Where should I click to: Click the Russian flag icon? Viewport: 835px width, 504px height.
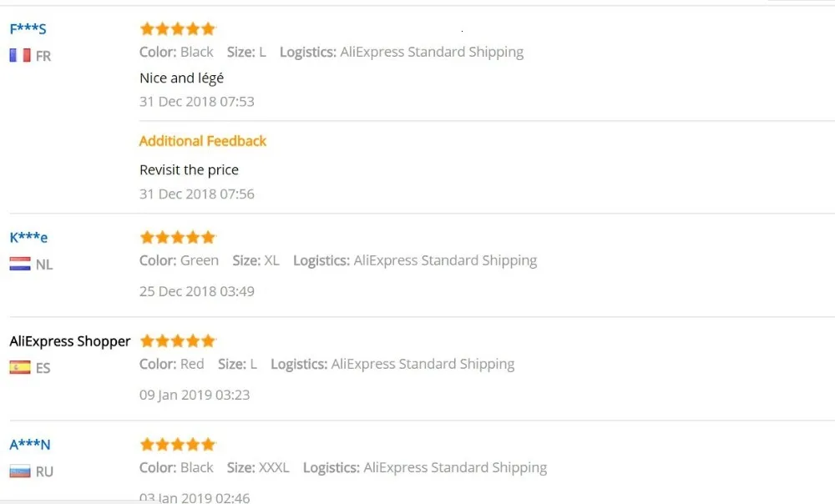[20, 471]
